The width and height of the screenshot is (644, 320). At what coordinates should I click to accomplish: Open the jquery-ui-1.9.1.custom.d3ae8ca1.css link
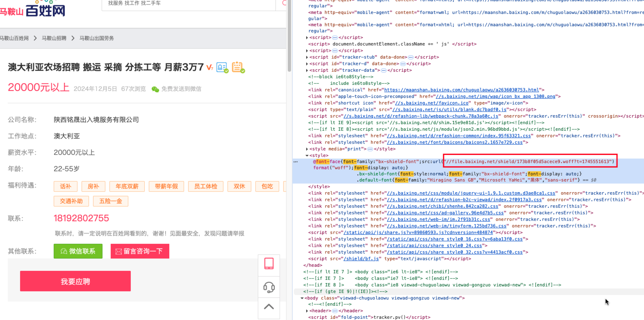pyautogui.click(x=471, y=193)
